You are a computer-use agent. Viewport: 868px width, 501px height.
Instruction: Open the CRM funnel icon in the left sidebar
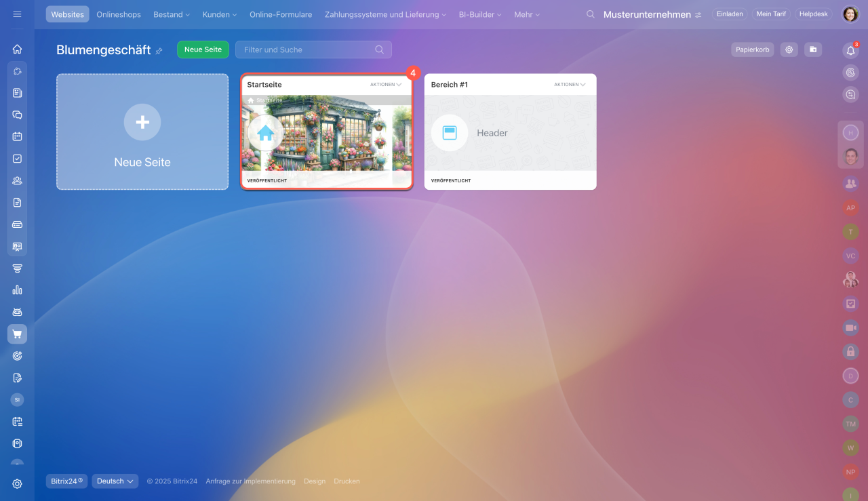(17, 268)
